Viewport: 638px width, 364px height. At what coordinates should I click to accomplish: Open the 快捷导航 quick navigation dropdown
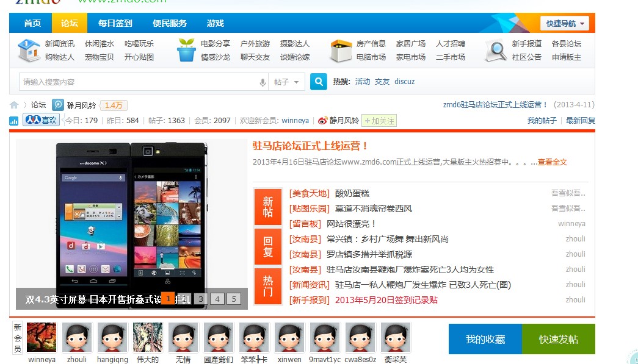click(x=565, y=24)
